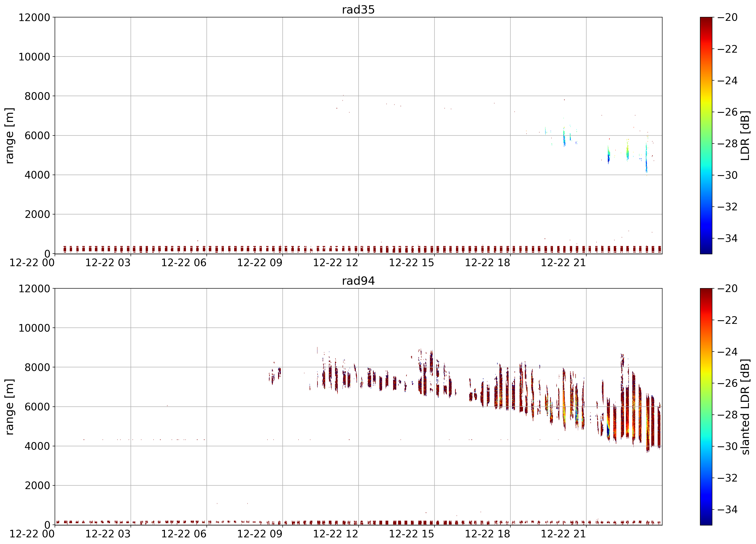
Task: Click the −26 tick on rad94 colorbar
Action: tap(727, 383)
